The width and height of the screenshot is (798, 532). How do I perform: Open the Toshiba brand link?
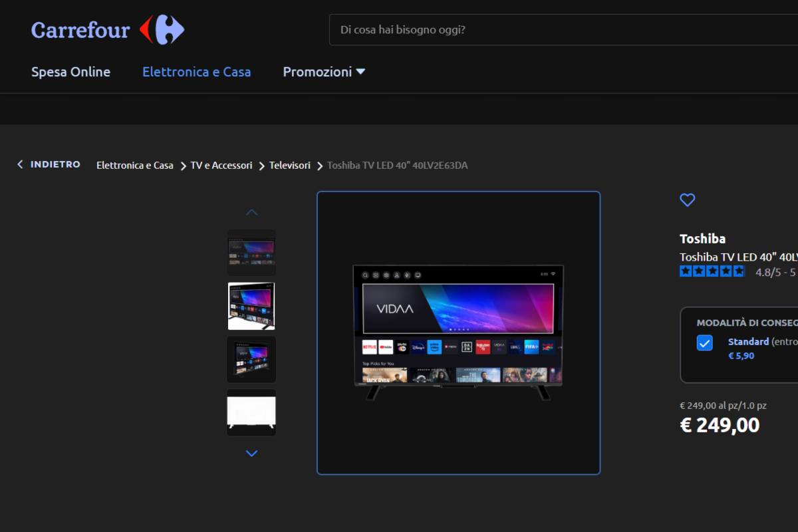702,239
